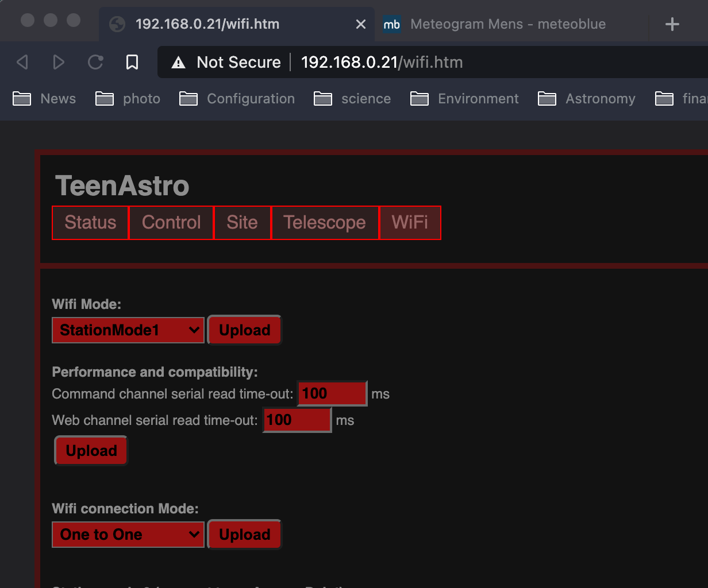Go forward with the browser forward arrow
This screenshot has height=588, width=708.
[59, 62]
